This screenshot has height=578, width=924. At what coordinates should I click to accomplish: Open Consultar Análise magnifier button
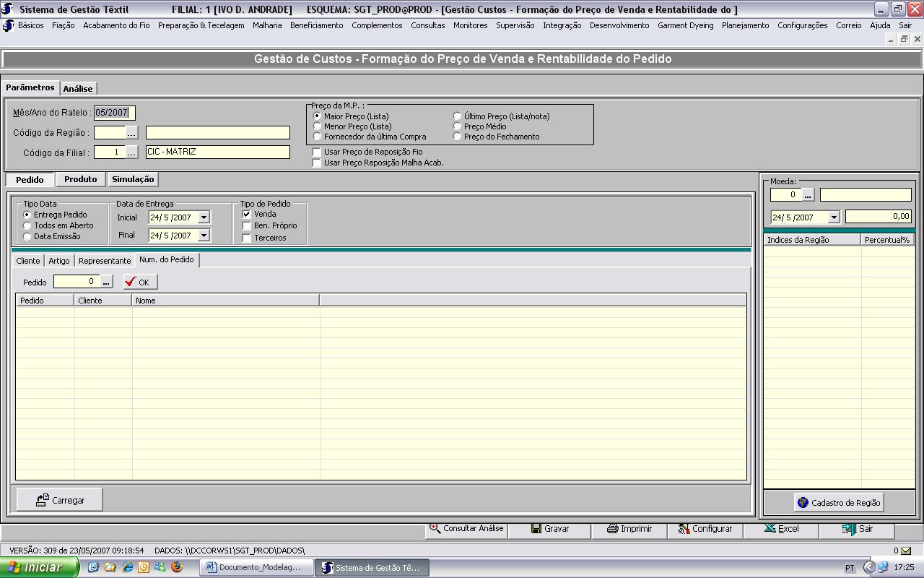[435, 528]
